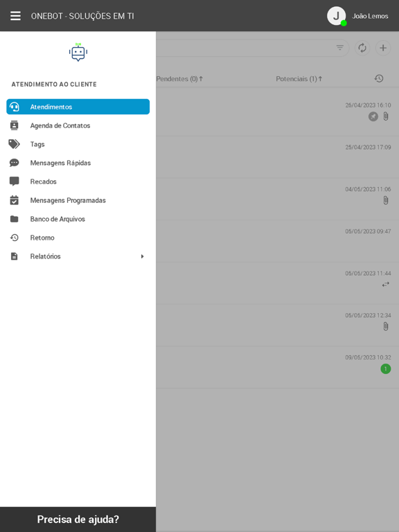Switch to Pendentes (0) tab

[x=179, y=79]
